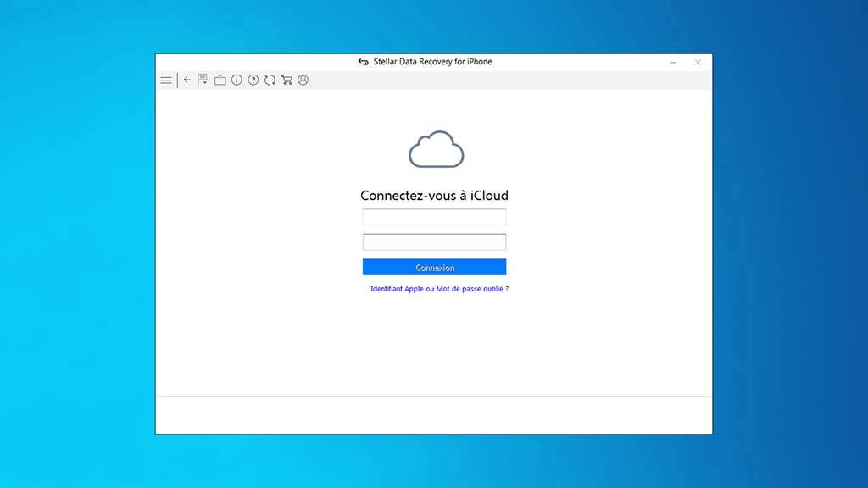Open the About info icon
The image size is (868, 488).
tap(236, 80)
